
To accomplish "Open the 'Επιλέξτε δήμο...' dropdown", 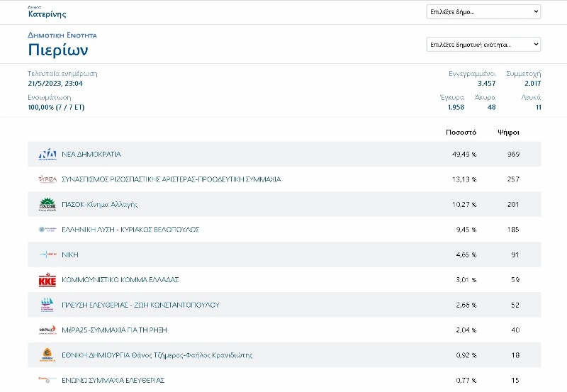I will (483, 11).
